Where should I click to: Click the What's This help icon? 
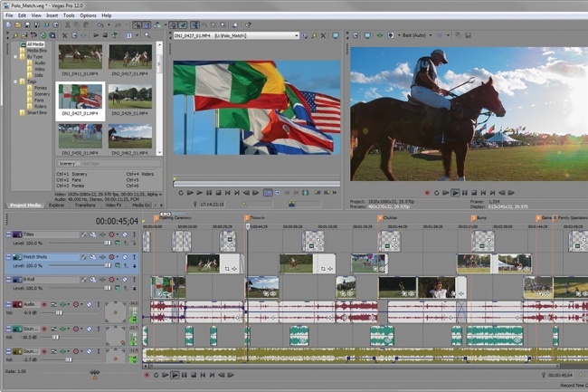pyautogui.click(x=248, y=25)
